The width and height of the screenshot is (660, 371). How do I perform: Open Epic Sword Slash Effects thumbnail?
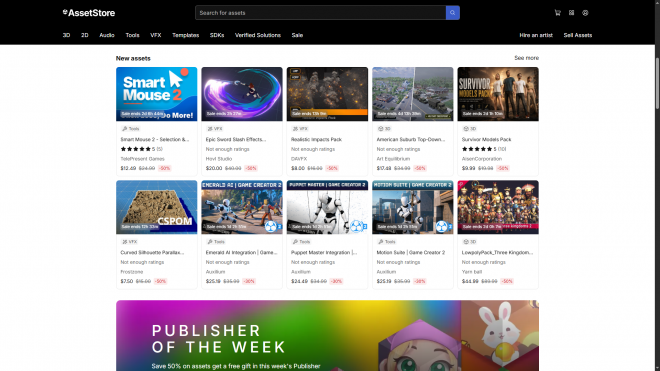[x=242, y=94]
